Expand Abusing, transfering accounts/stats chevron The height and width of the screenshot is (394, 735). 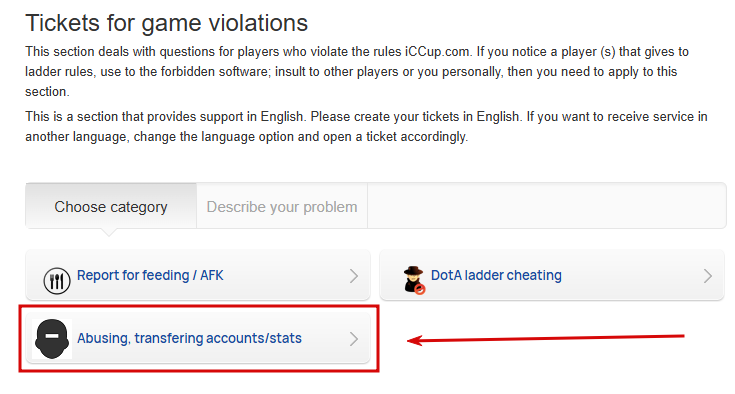(x=354, y=339)
